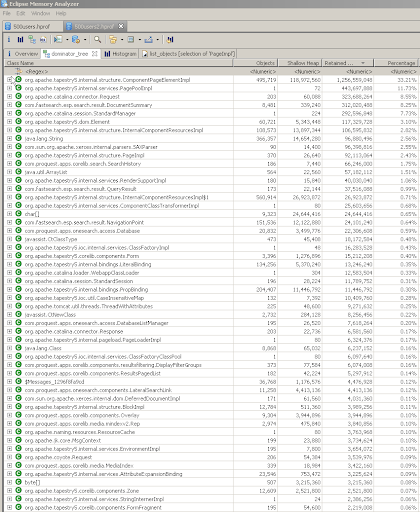
Task: Click the export toolbar icon
Action: 149,40
